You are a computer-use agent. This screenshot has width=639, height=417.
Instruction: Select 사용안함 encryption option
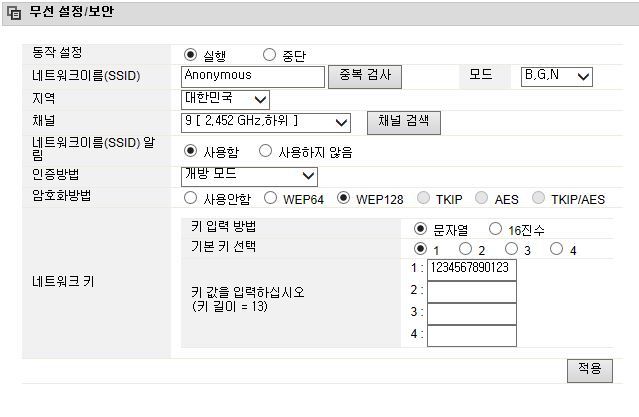(191, 199)
